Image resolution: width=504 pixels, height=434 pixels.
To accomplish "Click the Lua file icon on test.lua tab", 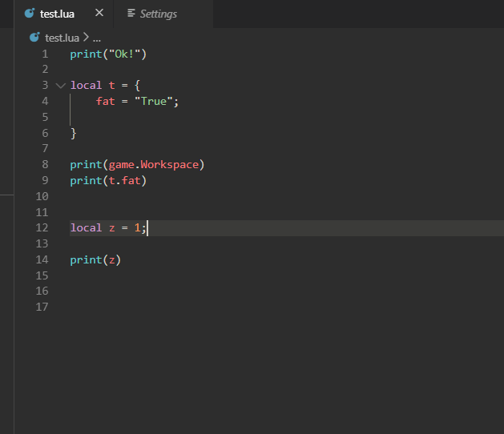I will pos(30,13).
